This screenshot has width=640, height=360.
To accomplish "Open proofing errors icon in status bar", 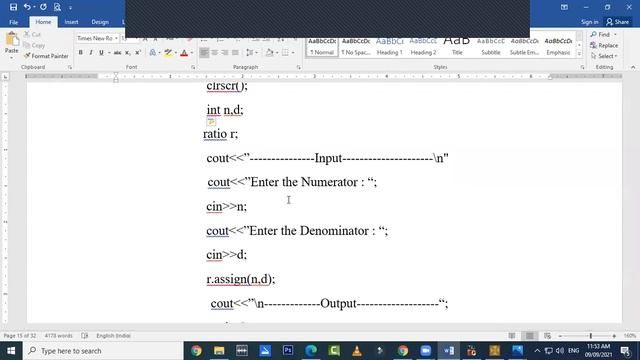I will (x=84, y=336).
